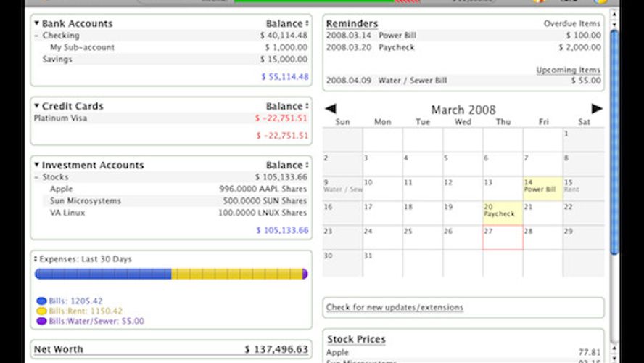Click the purple Water/Sewer bar segment
Image resolution: width=644 pixels, height=363 pixels.
click(305, 274)
